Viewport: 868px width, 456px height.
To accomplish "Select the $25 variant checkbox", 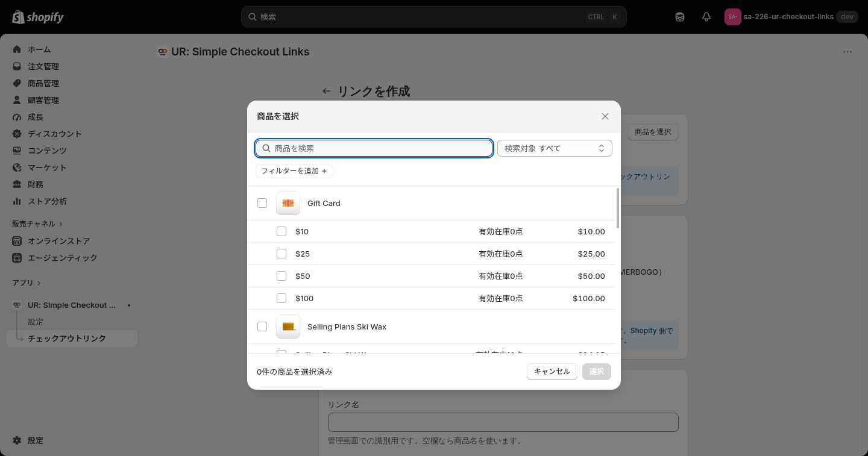I will click(x=281, y=254).
